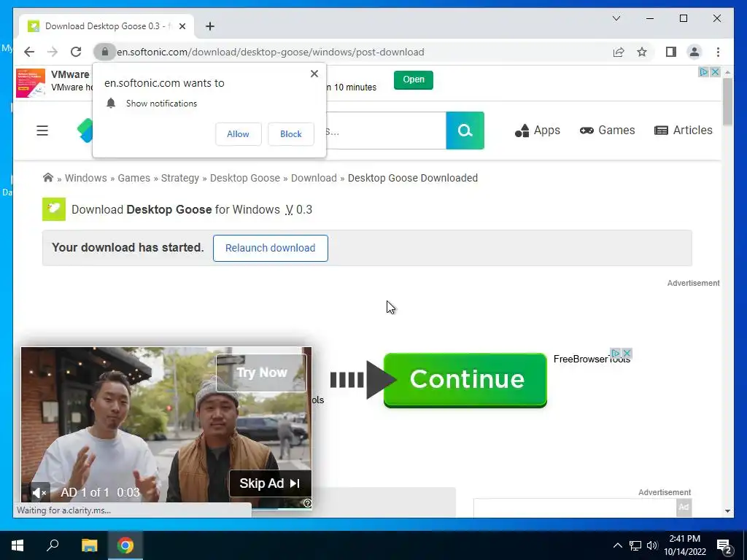This screenshot has height=560, width=747.
Task: Open File Explorer from taskbar
Action: coord(89,545)
